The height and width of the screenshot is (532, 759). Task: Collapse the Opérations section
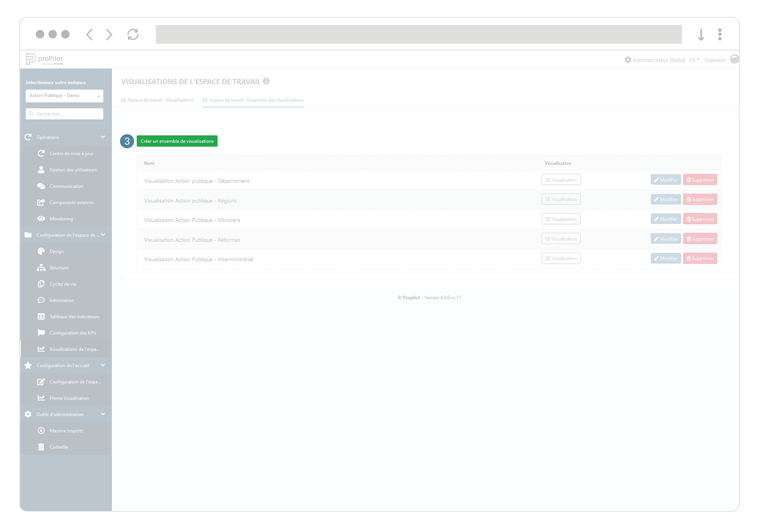point(103,136)
